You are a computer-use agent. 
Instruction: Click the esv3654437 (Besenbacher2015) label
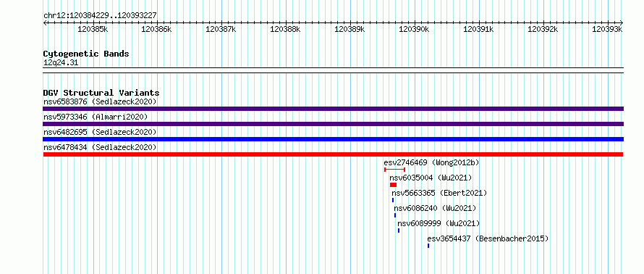(488, 238)
